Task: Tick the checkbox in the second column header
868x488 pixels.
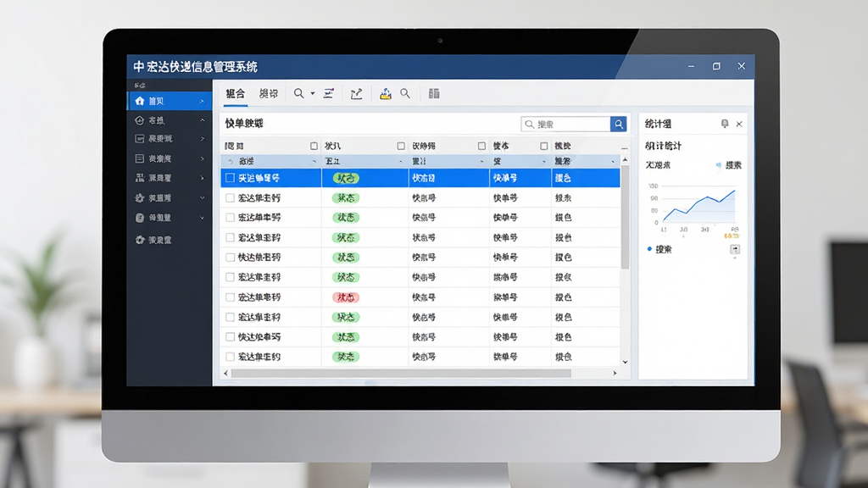Action: [x=401, y=146]
